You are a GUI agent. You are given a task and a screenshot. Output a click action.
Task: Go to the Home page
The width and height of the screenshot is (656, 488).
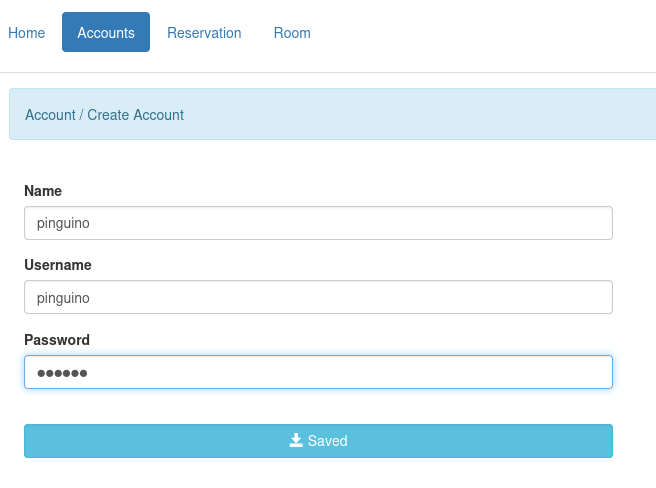(x=26, y=33)
